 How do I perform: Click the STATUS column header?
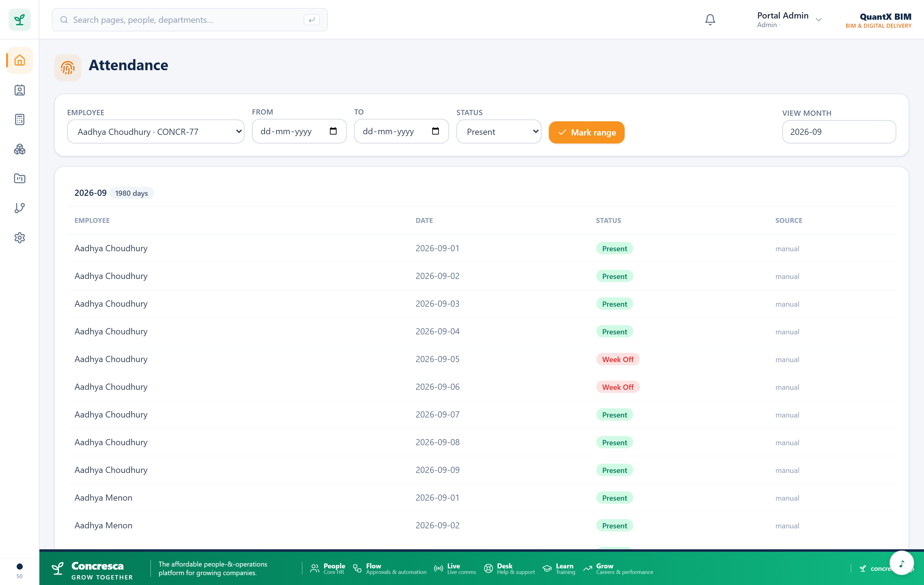pos(608,220)
